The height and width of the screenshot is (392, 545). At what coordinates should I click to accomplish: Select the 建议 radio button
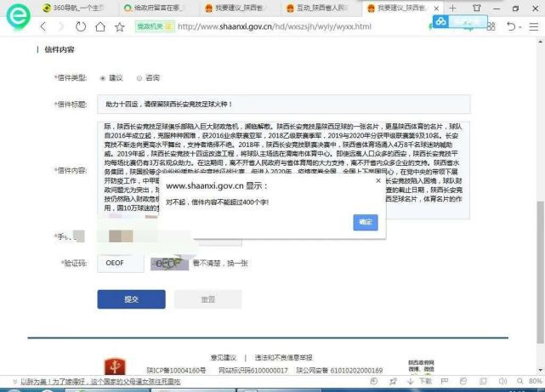(x=103, y=78)
